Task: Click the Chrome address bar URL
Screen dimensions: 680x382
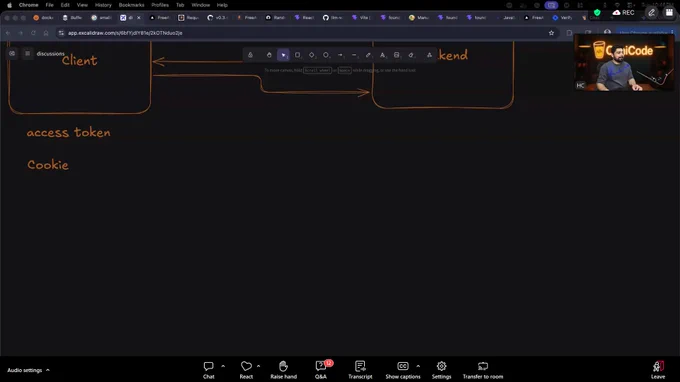Action: tap(125, 33)
